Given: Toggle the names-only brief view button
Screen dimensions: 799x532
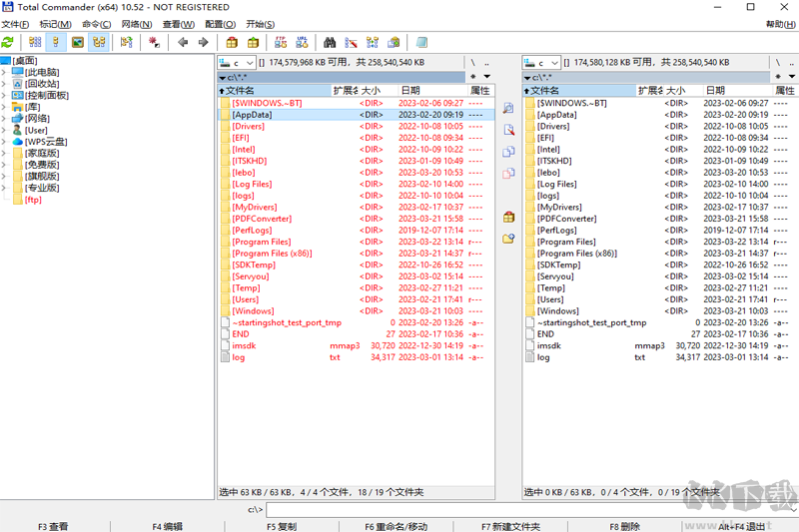Looking at the screenshot, I should click(x=35, y=42).
